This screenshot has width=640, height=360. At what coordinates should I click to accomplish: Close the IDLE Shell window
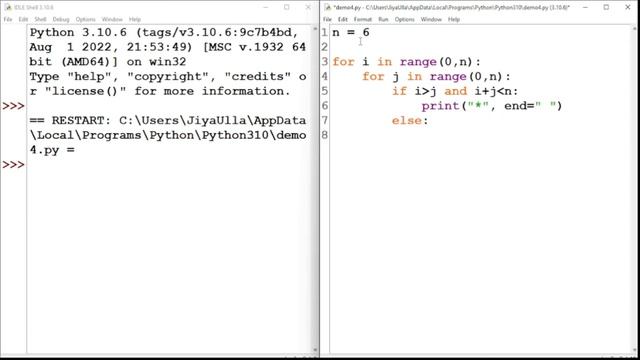(308, 7)
